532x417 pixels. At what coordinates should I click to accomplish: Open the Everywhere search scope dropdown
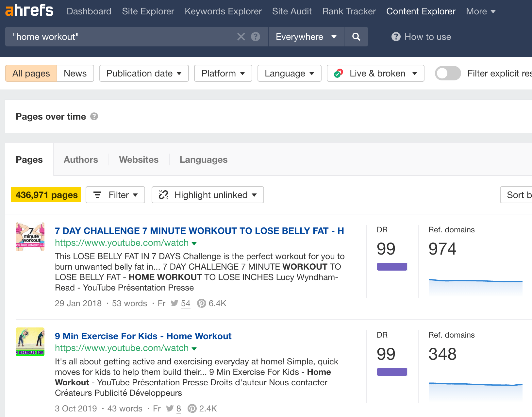(x=306, y=37)
